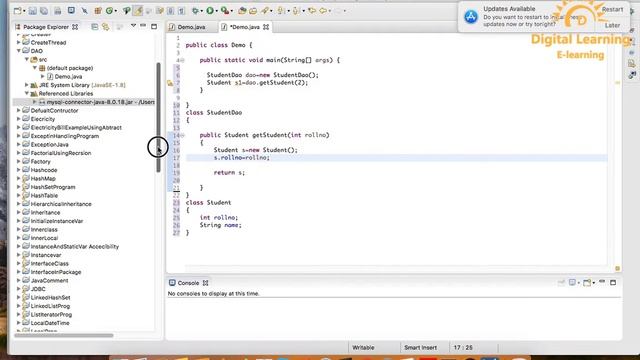
Task: Select the Package Explorer tab
Action: pyautogui.click(x=46, y=27)
